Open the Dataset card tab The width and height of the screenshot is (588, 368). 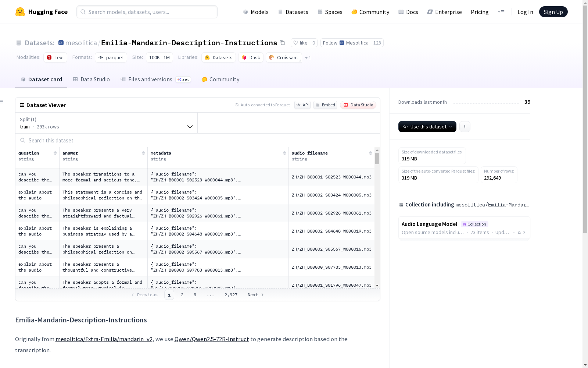(x=41, y=79)
